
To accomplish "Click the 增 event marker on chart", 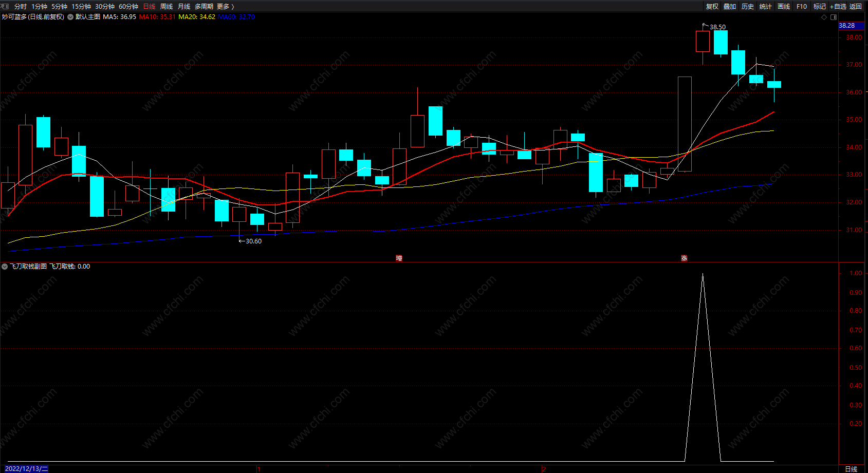I will click(x=399, y=258).
